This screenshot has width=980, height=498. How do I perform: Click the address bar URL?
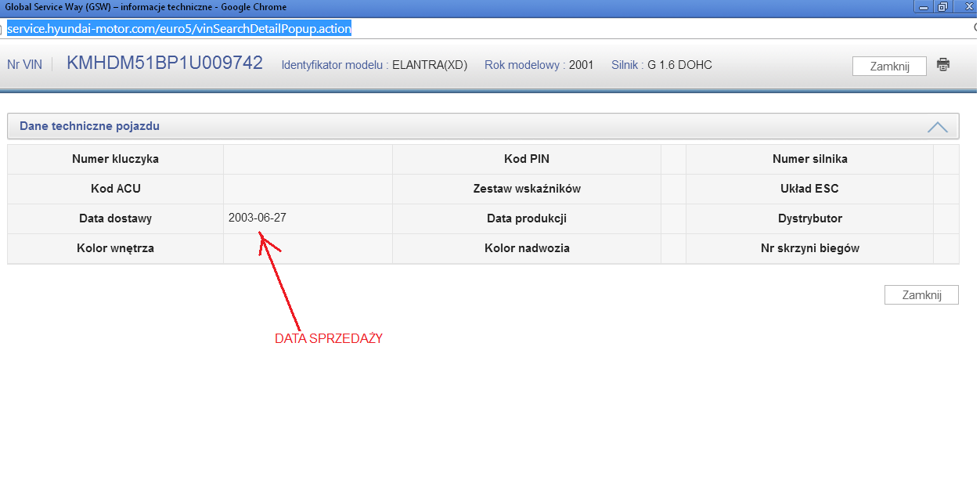point(179,29)
